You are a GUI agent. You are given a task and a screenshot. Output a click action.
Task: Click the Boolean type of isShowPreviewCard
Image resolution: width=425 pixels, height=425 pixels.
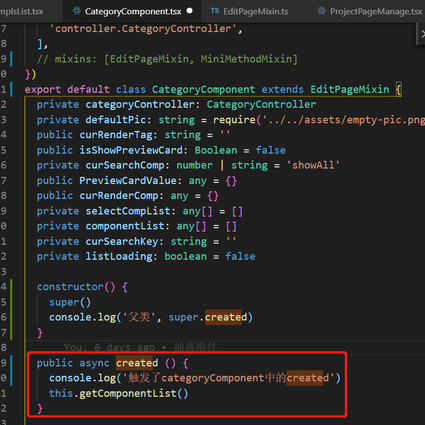[216, 150]
